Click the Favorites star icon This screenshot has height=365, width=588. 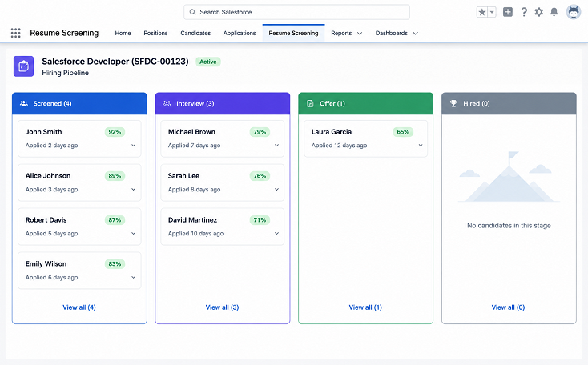point(482,12)
